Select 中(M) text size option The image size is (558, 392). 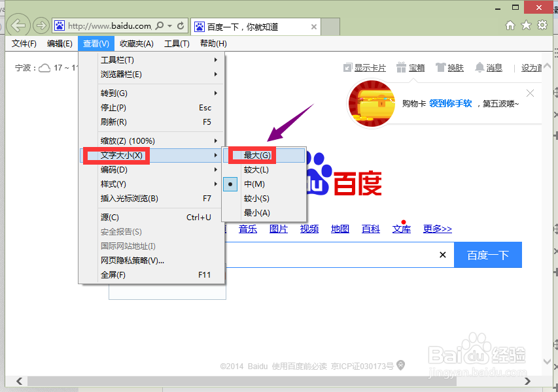tap(264, 184)
